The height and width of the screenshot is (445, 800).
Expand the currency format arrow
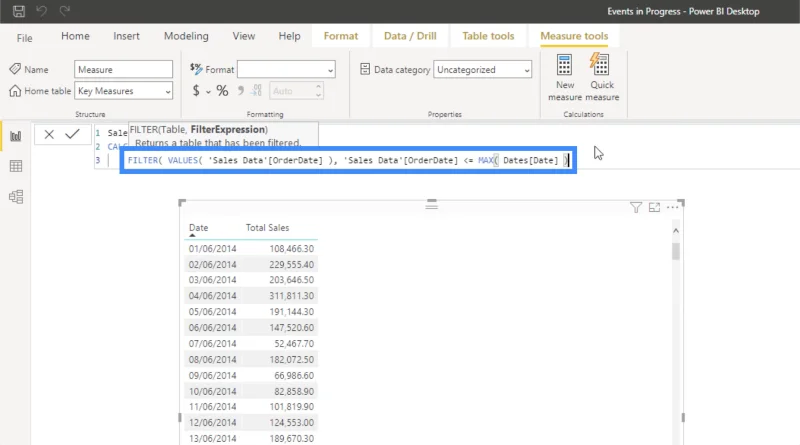[208, 92]
